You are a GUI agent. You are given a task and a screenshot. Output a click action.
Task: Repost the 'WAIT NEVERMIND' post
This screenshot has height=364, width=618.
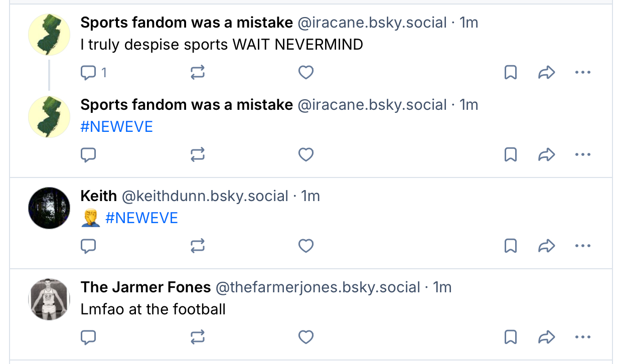[198, 73]
